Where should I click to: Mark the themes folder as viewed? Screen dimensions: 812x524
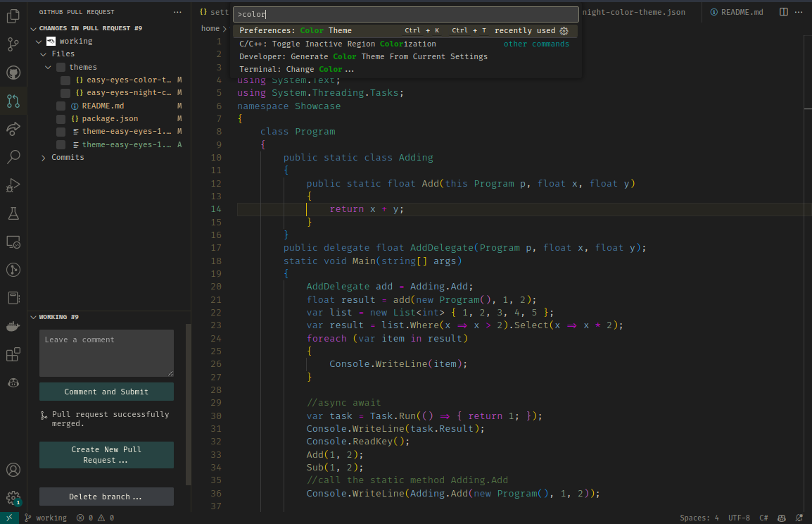point(61,67)
